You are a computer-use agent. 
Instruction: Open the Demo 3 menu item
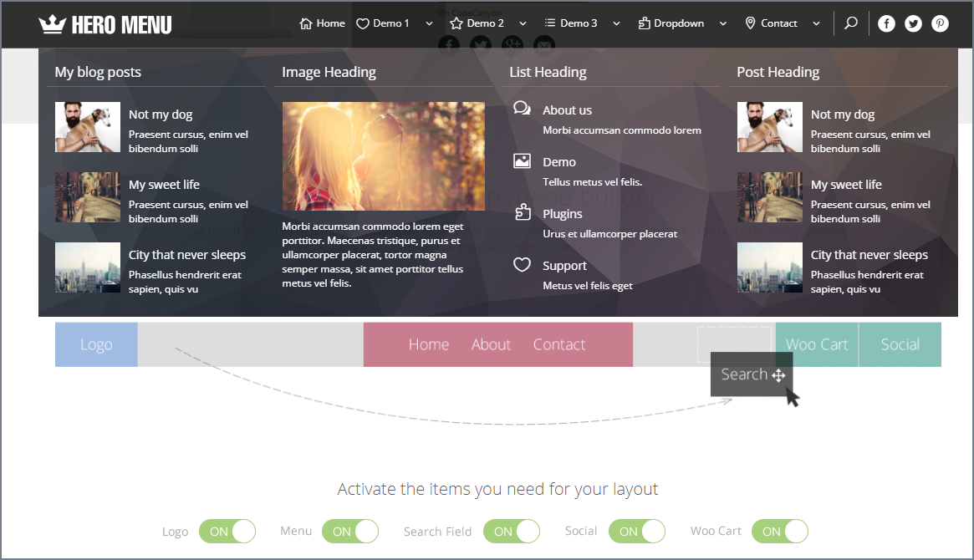(x=579, y=23)
